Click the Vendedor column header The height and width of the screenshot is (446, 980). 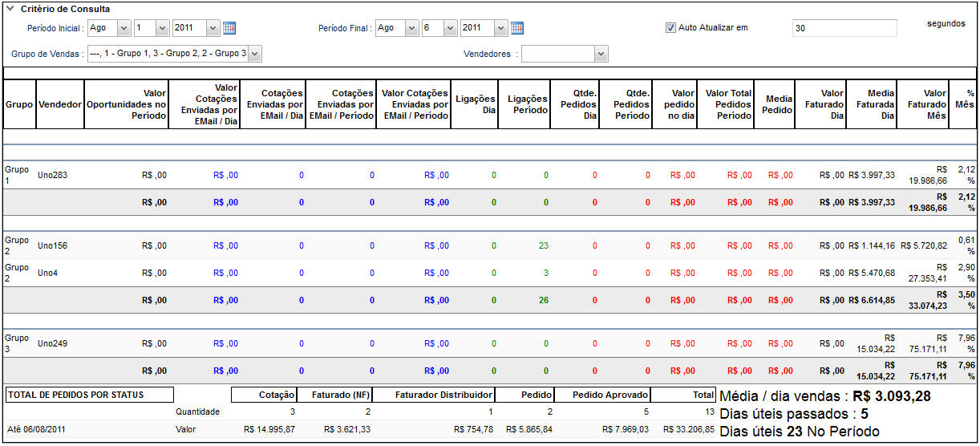[59, 104]
